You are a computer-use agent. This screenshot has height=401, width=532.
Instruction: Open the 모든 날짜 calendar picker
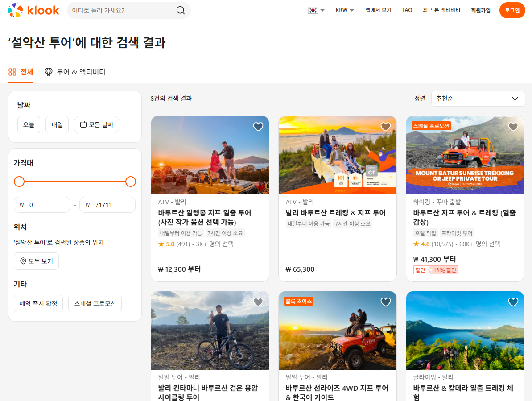coord(96,124)
